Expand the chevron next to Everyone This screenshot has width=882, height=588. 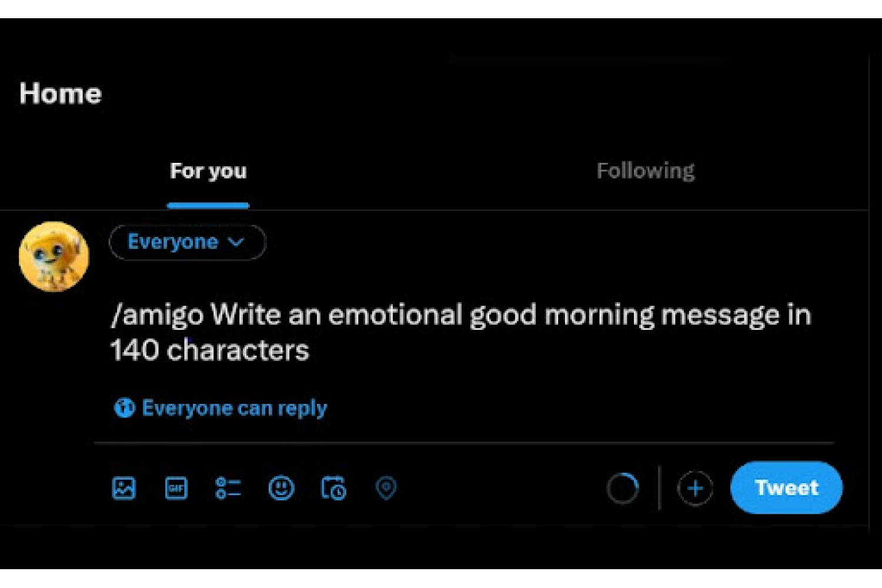point(236,242)
